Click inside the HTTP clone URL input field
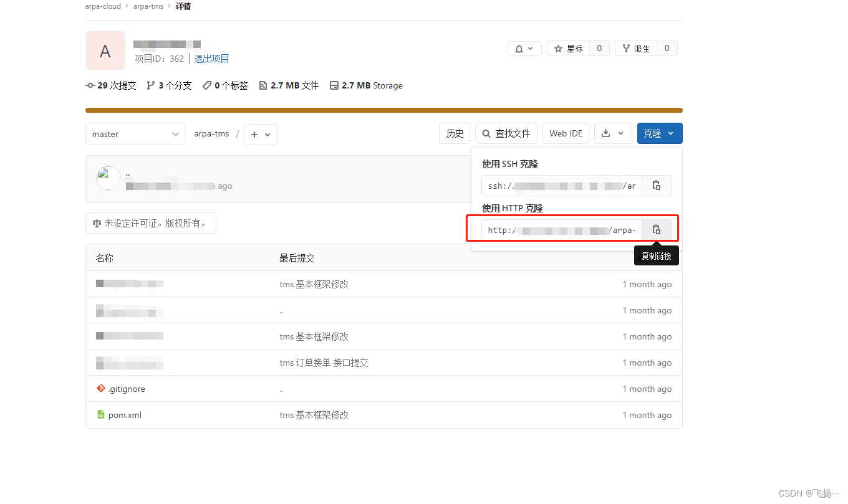Image resolution: width=848 pixels, height=504 pixels. pyautogui.click(x=561, y=229)
